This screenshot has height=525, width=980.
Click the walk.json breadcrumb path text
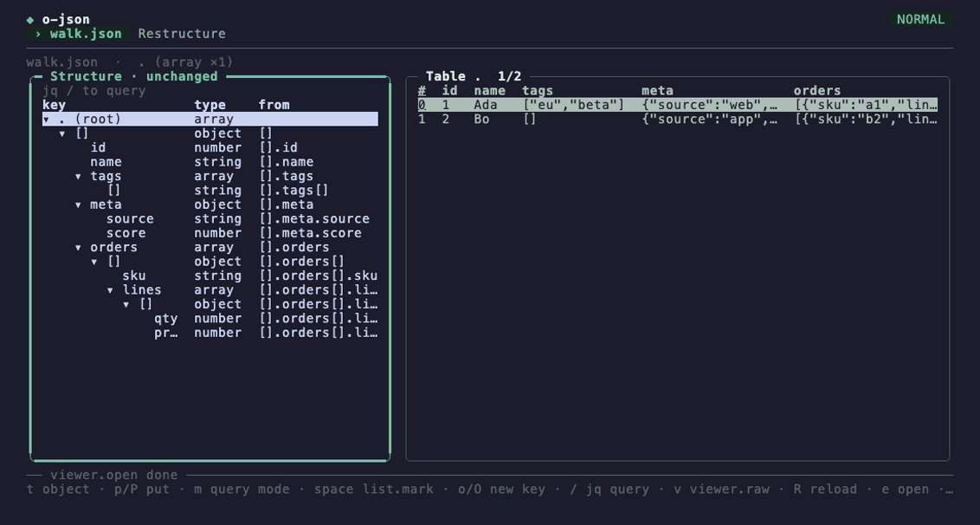coord(61,62)
